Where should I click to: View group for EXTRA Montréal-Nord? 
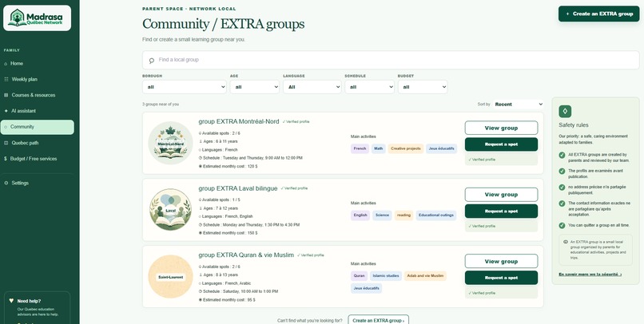(501, 128)
